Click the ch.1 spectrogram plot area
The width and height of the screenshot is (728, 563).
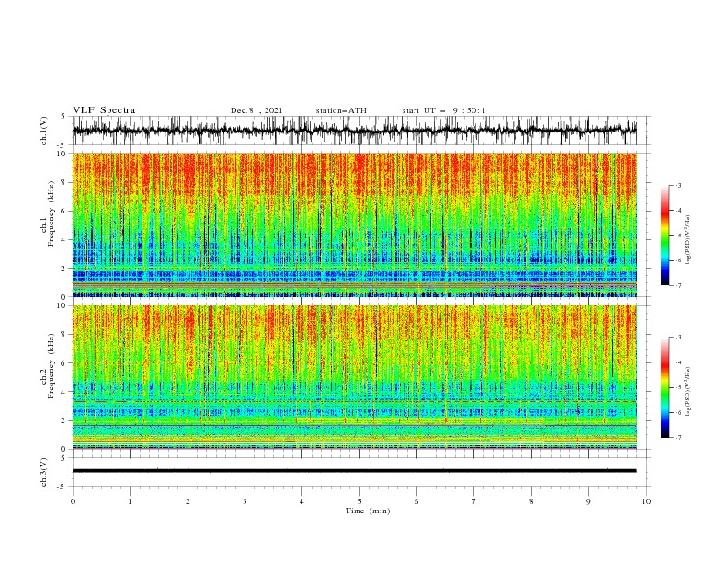(x=355, y=224)
